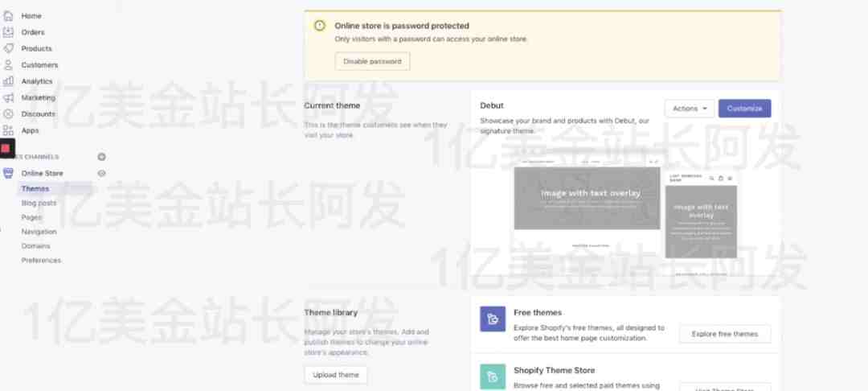Open Apps in sidebar
Image resolution: width=868 pixels, height=391 pixels.
coord(31,130)
